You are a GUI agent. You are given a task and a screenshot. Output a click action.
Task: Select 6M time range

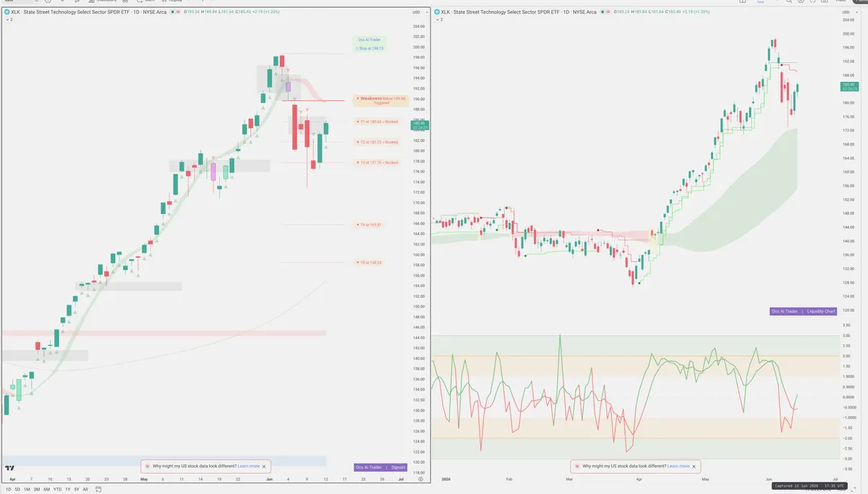46,490
